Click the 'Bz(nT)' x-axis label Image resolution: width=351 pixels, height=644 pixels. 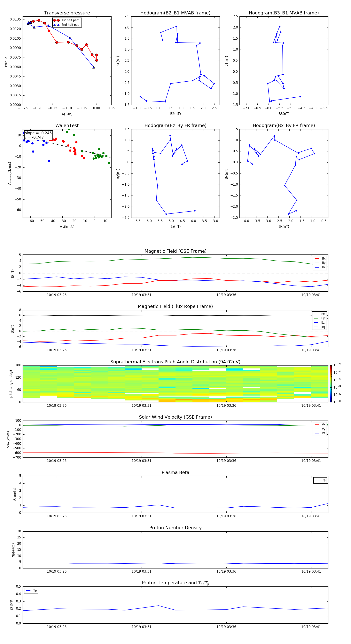(175, 227)
